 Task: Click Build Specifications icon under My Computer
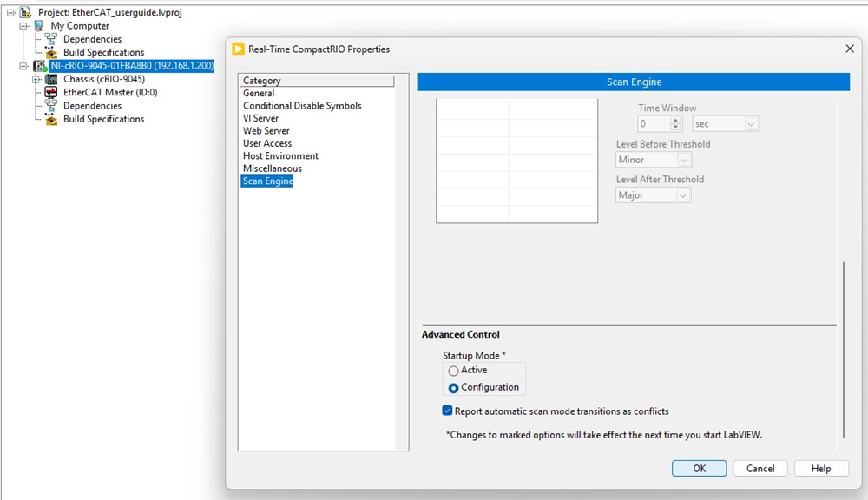(x=51, y=52)
